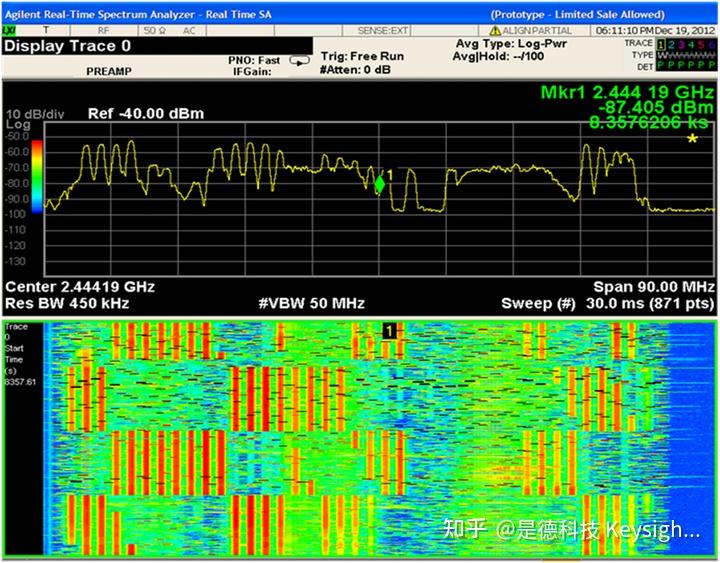
Task: Click the Ref -40.00 dBm value
Action: pyautogui.click(x=146, y=113)
